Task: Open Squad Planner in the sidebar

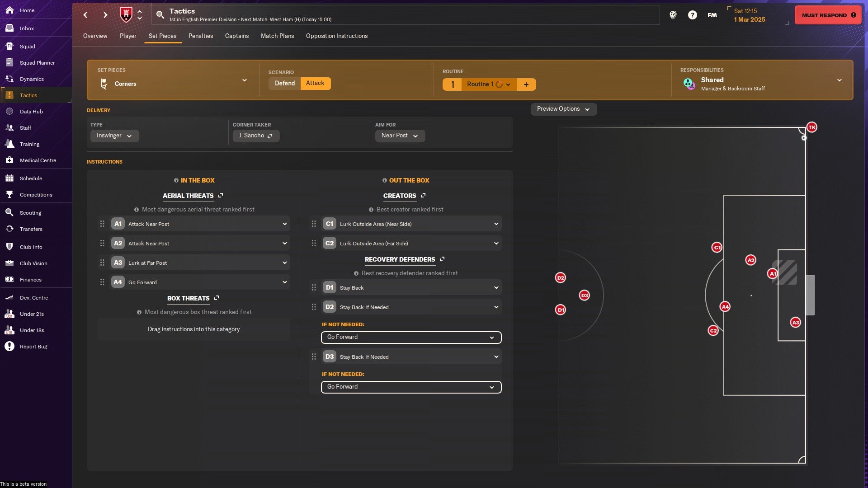Action: tap(37, 62)
